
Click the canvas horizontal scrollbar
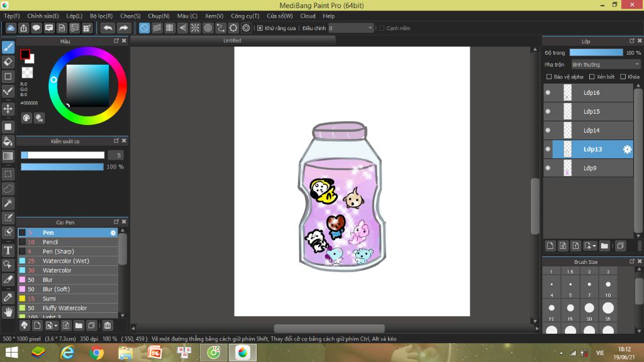click(329, 328)
